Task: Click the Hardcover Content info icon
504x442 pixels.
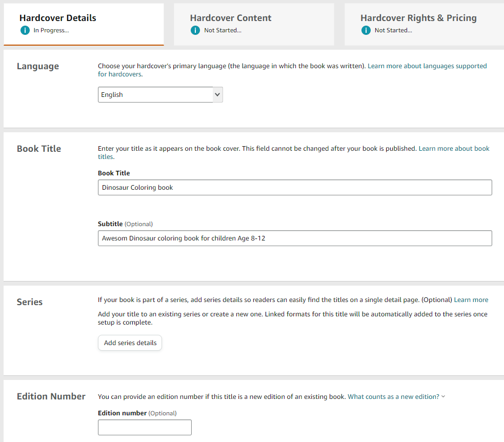Action: click(195, 30)
